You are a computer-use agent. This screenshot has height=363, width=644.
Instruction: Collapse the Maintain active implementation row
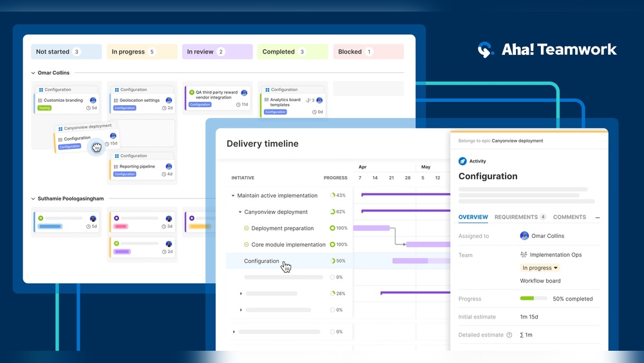(x=232, y=195)
